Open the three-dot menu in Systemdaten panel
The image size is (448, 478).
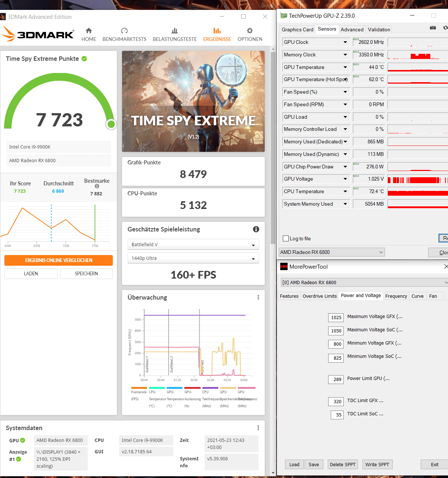[x=258, y=428]
